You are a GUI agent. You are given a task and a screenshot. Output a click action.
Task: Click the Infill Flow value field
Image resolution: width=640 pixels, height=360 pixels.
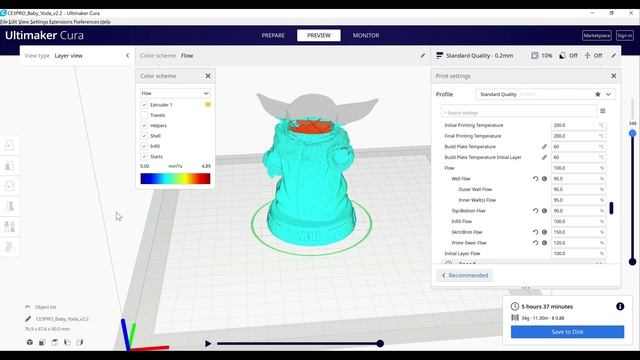578,221
